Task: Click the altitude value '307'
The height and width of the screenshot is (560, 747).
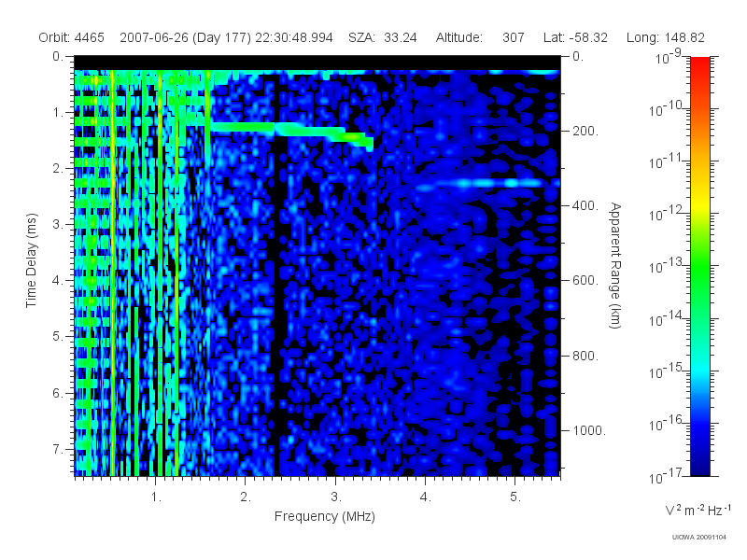Action: tap(513, 37)
